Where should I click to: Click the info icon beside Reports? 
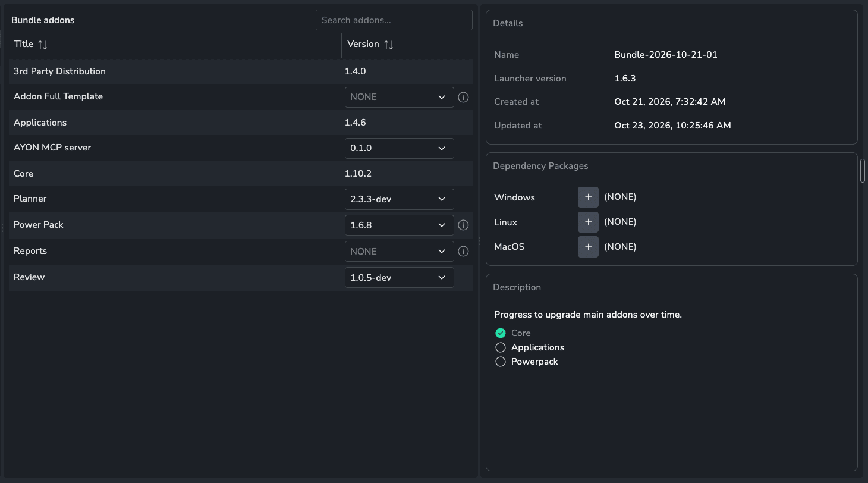[464, 252]
